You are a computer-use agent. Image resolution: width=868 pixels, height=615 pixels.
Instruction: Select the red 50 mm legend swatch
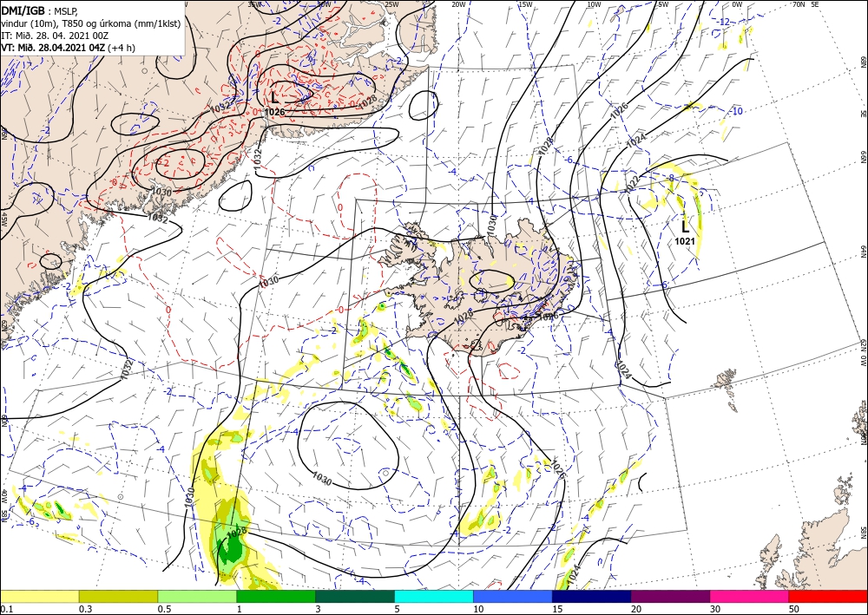coord(828,596)
